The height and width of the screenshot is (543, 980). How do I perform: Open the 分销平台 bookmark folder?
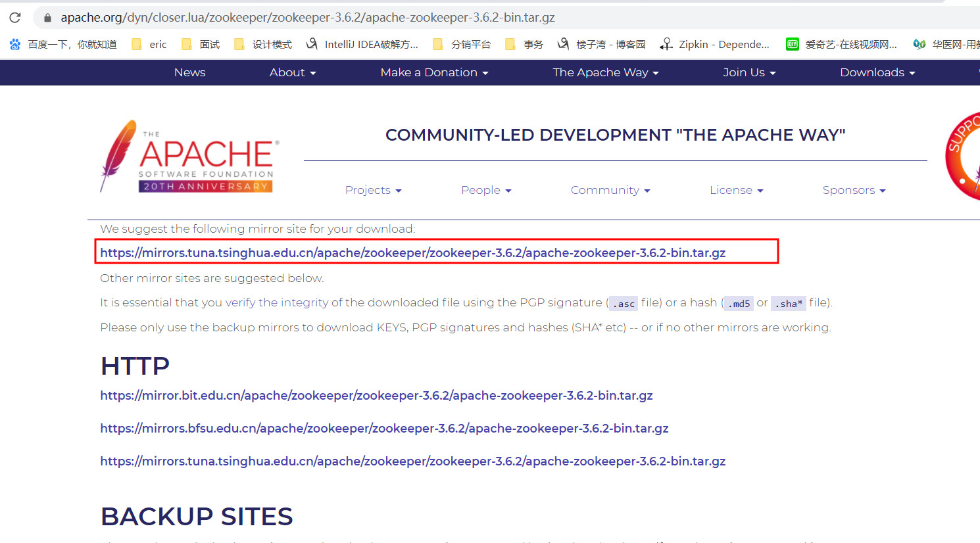[462, 44]
